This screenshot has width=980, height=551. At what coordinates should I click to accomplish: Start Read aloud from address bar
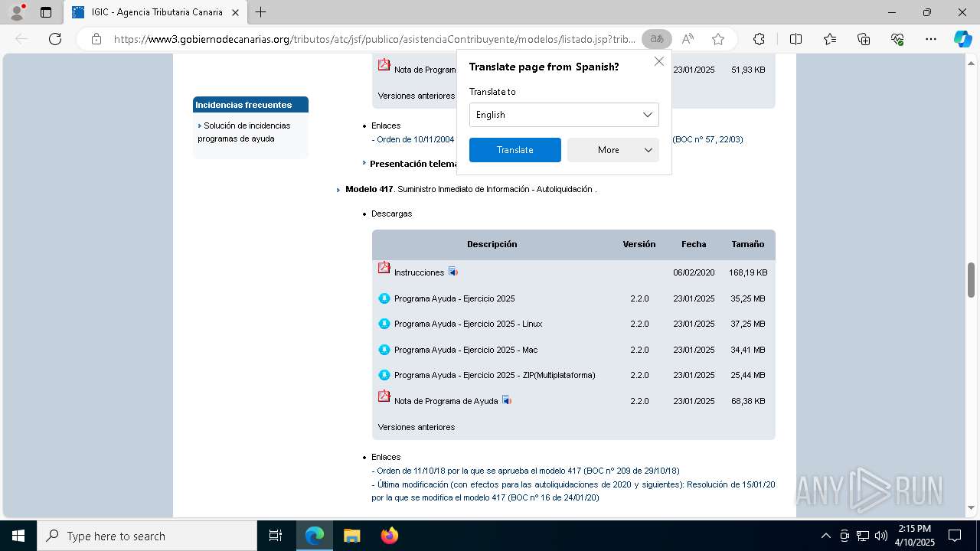(x=688, y=39)
